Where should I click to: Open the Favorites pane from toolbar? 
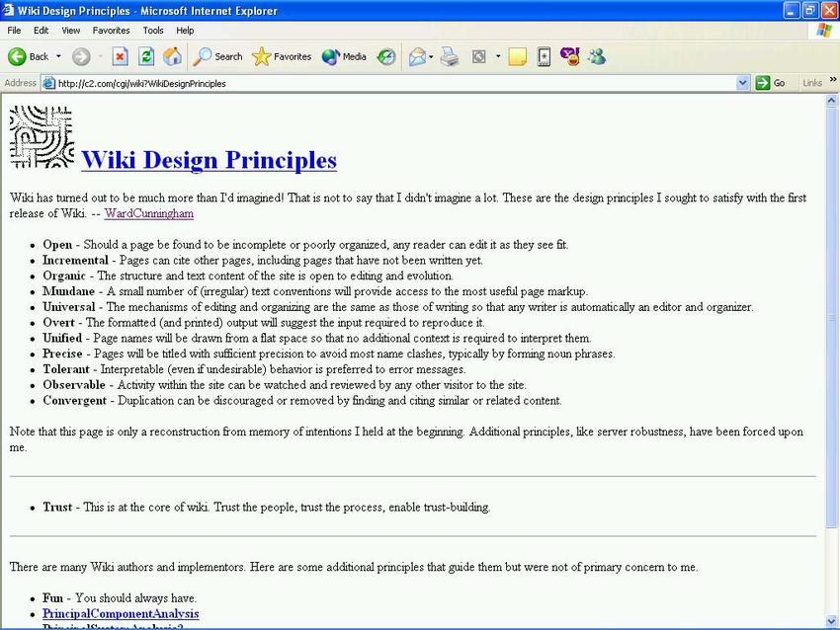282,56
